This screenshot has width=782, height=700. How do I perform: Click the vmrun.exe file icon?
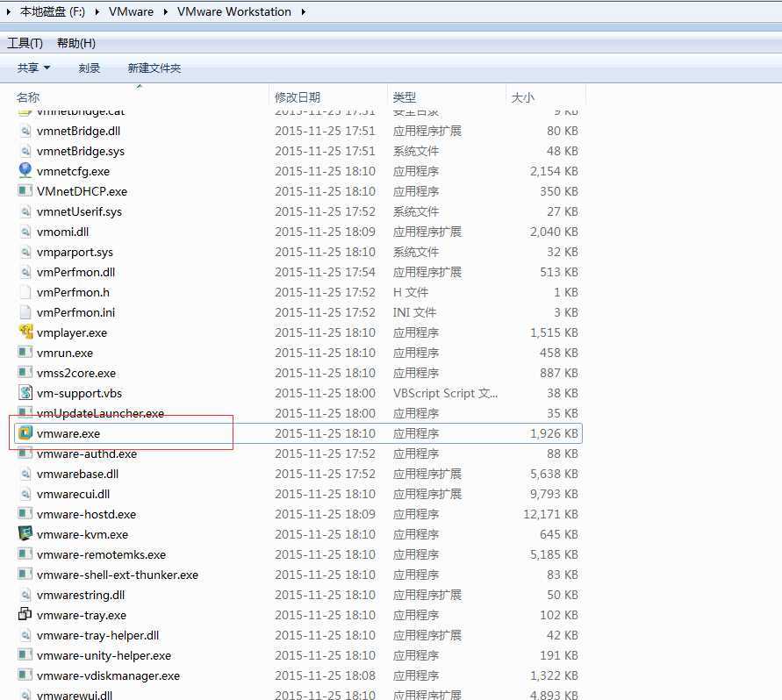coord(25,353)
